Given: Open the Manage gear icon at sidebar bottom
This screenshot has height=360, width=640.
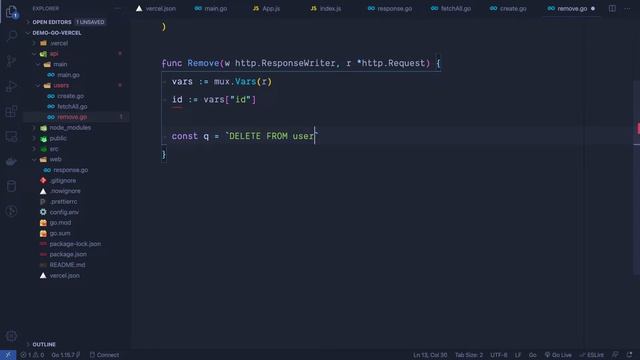Looking at the screenshot, I should click(11, 336).
